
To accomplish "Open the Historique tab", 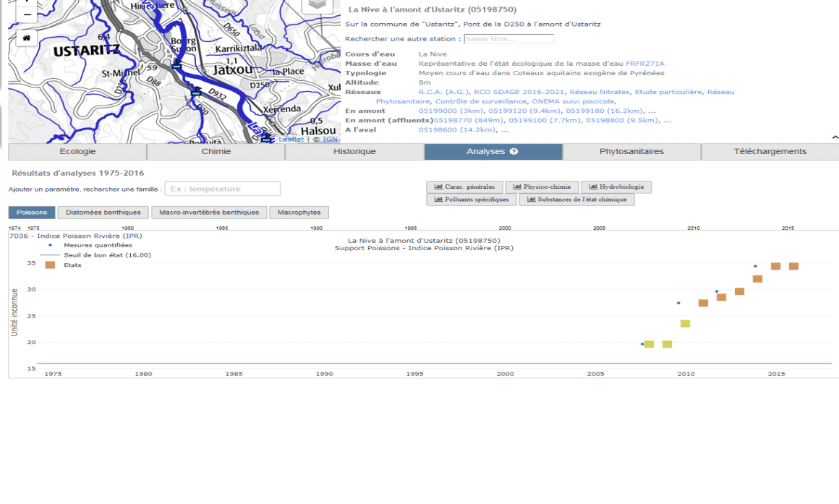I will (354, 152).
